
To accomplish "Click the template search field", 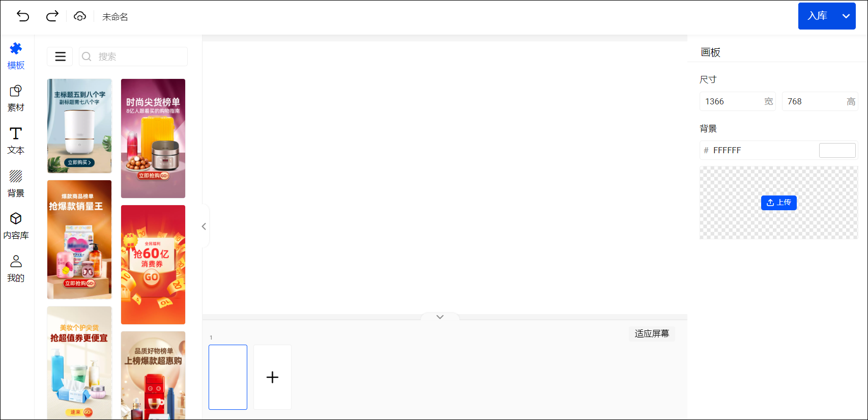I will pos(133,57).
